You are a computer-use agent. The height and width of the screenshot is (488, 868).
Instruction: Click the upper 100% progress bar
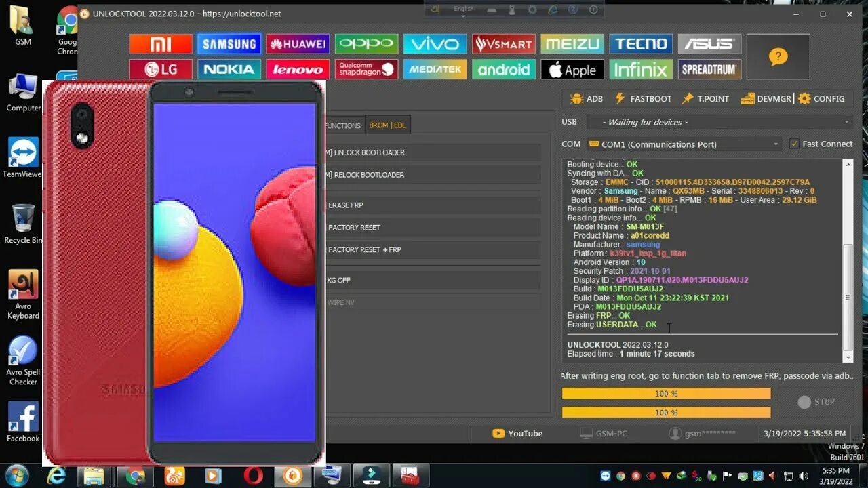(667, 394)
